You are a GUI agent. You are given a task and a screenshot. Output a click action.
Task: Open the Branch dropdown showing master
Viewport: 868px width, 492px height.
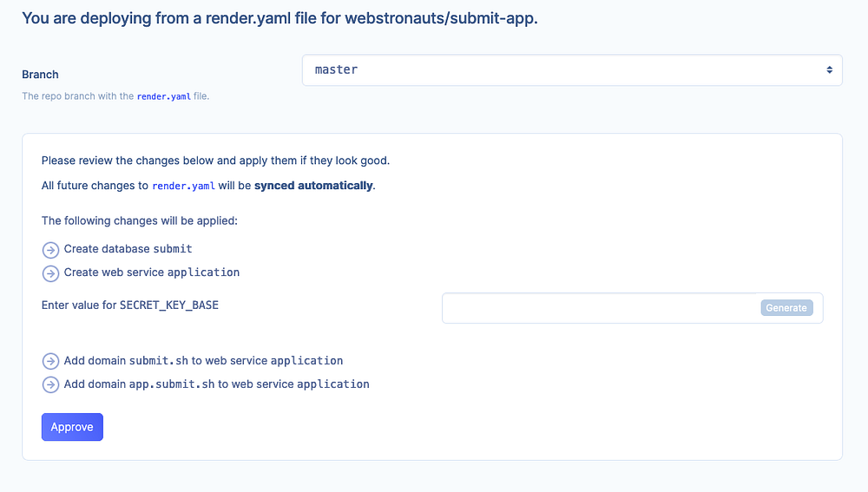pos(571,70)
